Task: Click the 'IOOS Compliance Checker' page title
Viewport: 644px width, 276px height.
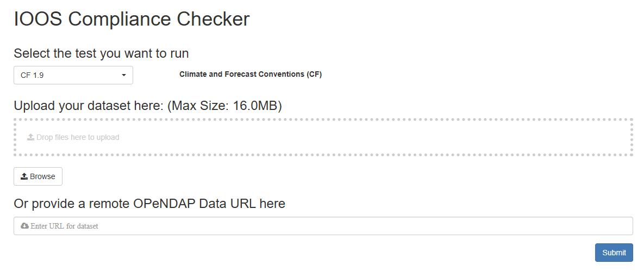Action: point(132,19)
